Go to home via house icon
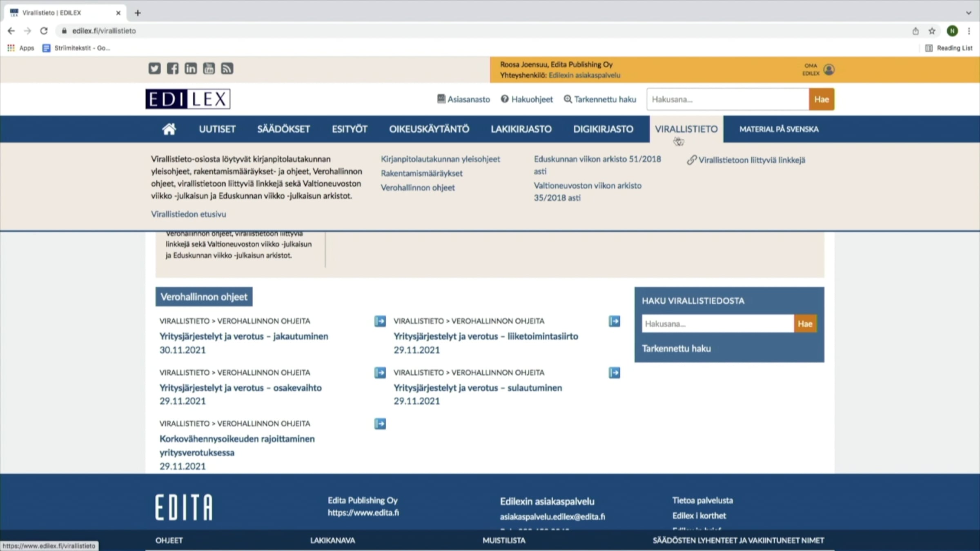Viewport: 980px width, 551px height. 169,129
